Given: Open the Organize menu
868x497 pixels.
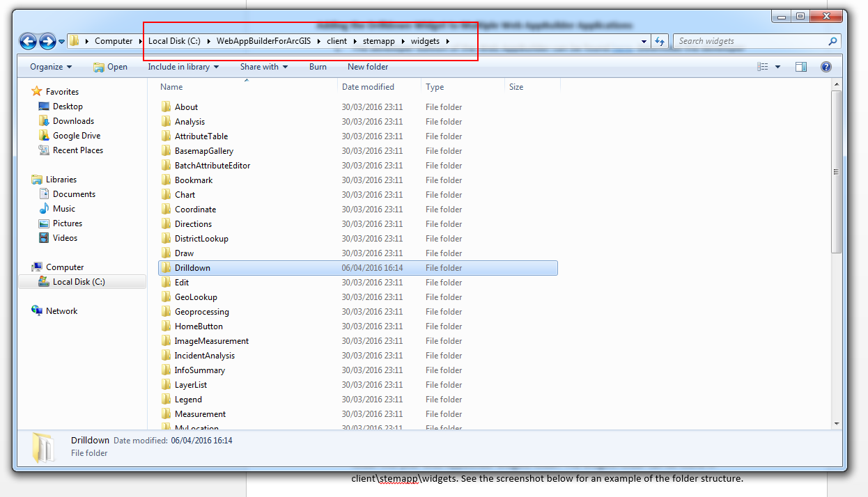Looking at the screenshot, I should coord(51,67).
